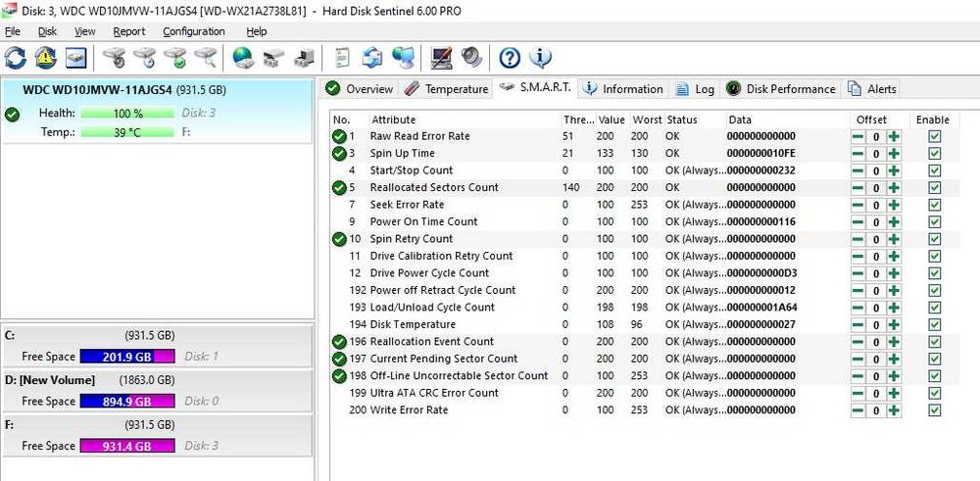
Task: Open the Configuration menu
Action: point(194,31)
